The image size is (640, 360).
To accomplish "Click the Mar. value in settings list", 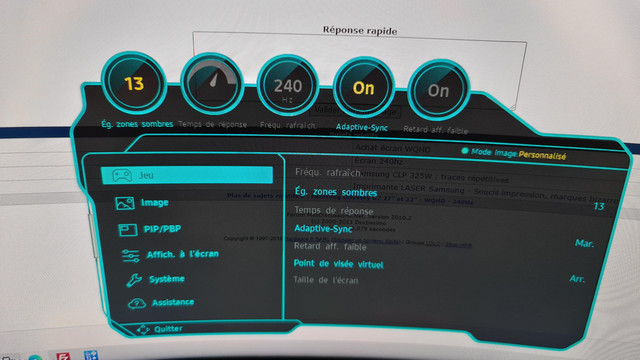I will (x=584, y=244).
